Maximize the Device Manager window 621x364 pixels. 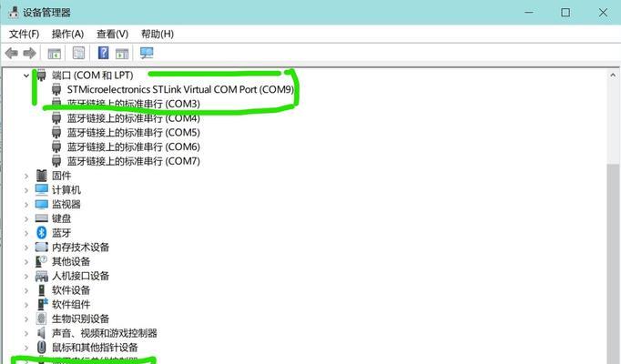565,12
